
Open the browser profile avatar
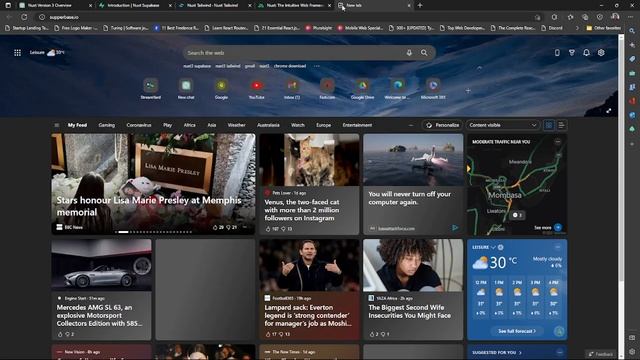point(615,17)
